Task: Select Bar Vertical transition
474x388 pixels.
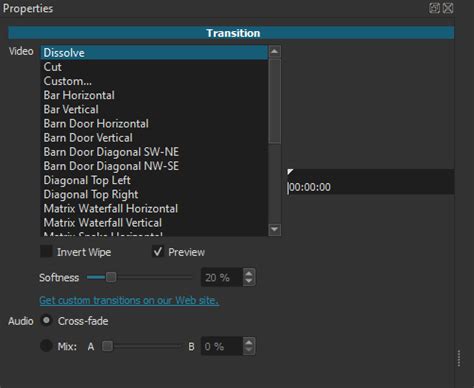Action: [x=154, y=109]
